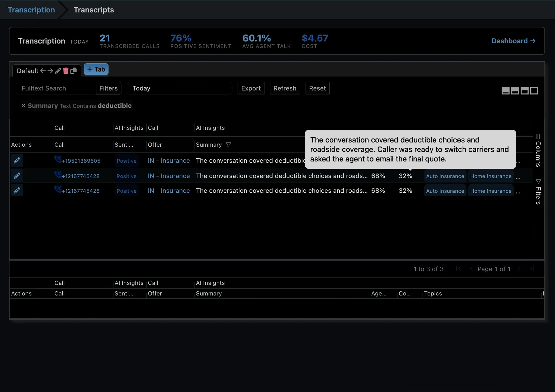Go to Transcription breadcrumb
This screenshot has width=555, height=392.
click(x=31, y=10)
